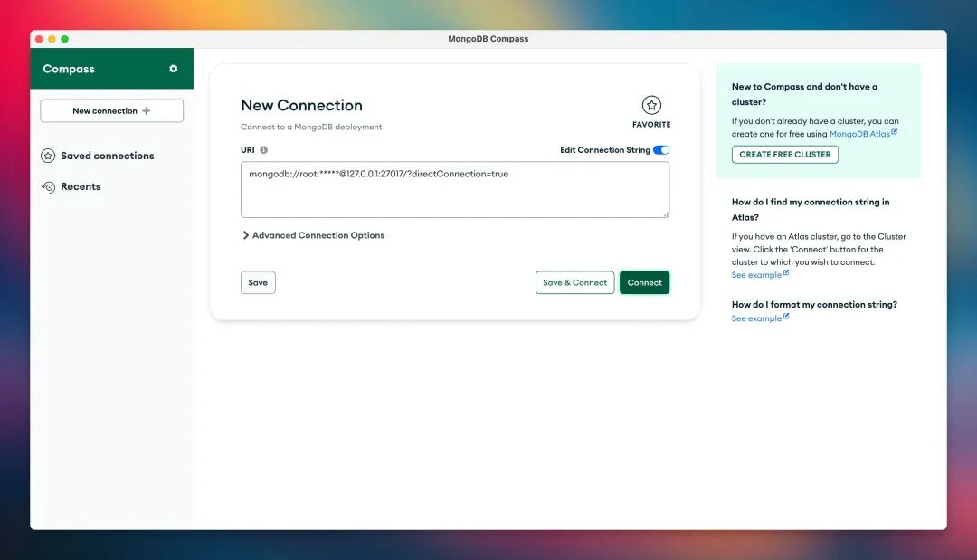Click the URI info icon

pyautogui.click(x=263, y=150)
